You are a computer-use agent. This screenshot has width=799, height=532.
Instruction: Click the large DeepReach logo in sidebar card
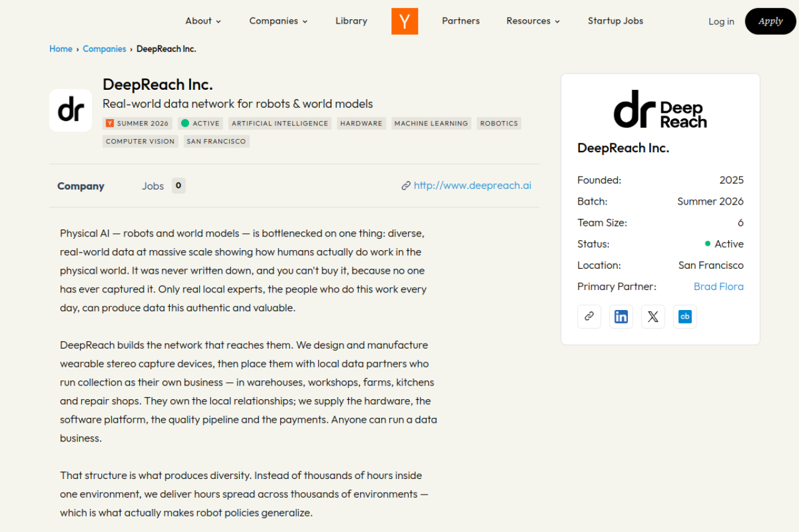pyautogui.click(x=660, y=109)
